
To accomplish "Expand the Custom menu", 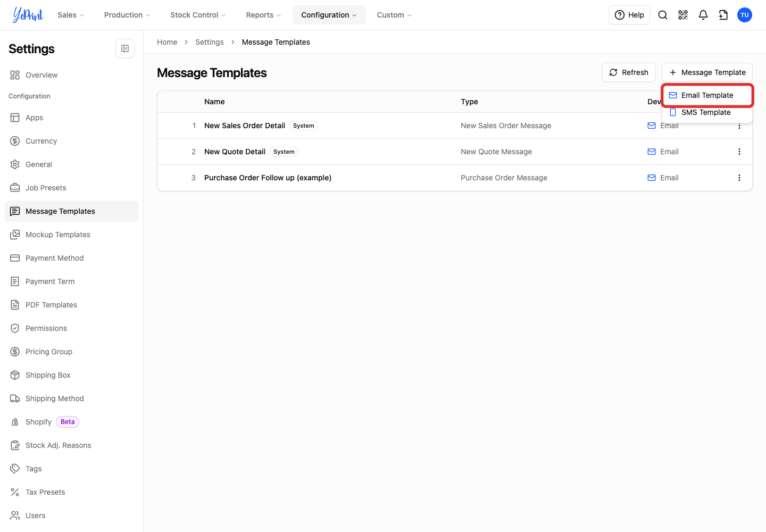I will 394,15.
